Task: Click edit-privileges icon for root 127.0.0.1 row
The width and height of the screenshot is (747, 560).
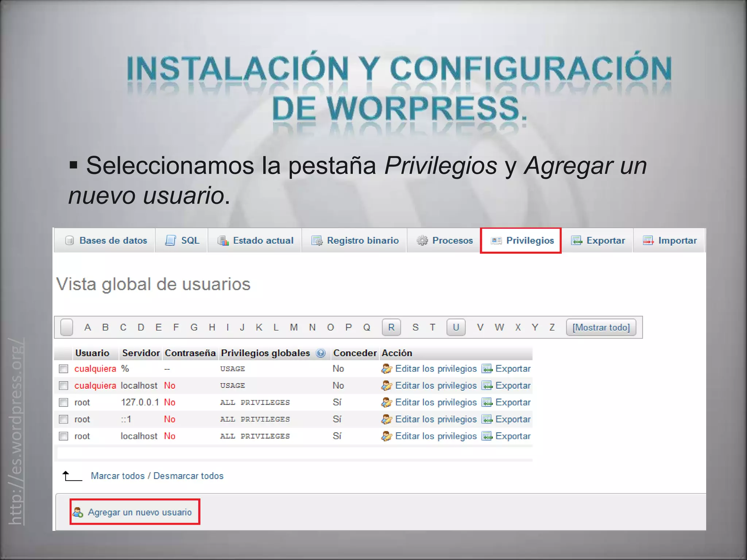Action: pyautogui.click(x=387, y=402)
